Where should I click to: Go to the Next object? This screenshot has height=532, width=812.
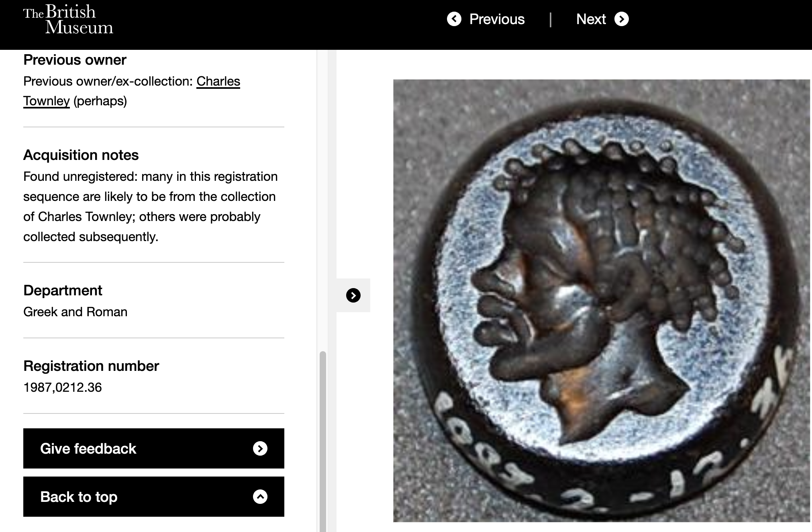591,19
